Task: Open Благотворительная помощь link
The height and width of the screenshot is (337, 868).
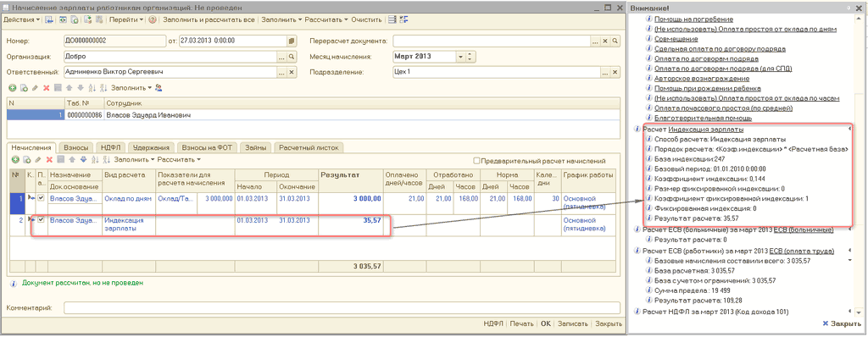Action: [x=703, y=118]
